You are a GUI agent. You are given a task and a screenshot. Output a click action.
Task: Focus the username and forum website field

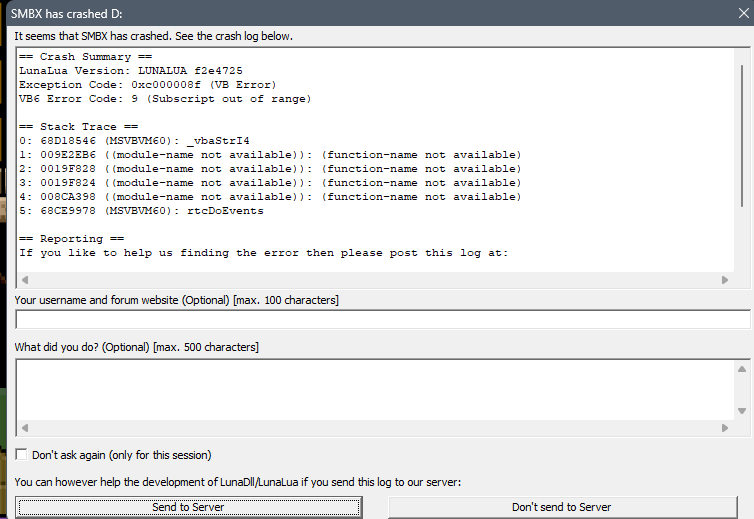[383, 319]
